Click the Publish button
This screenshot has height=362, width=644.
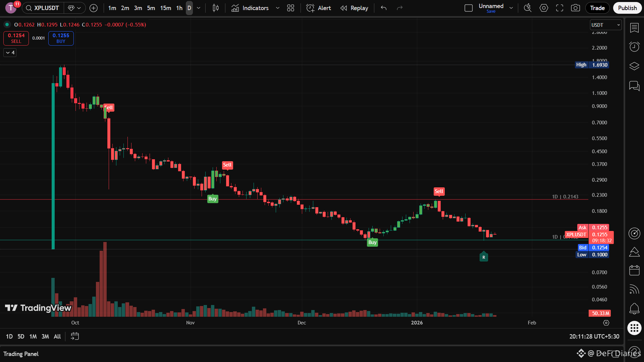627,8
